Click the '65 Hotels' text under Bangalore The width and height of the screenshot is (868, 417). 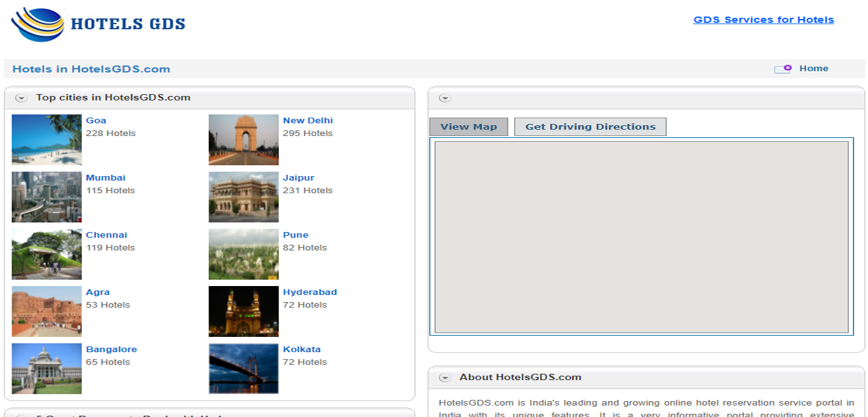[108, 362]
